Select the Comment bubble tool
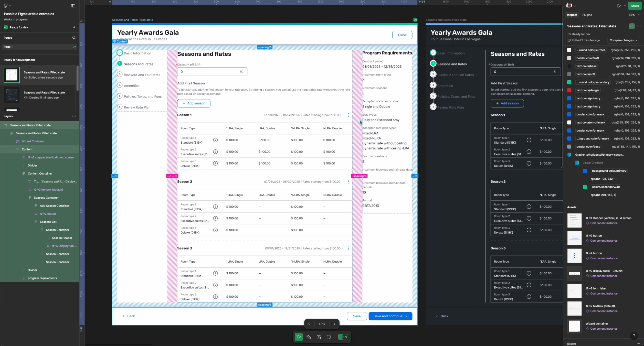The width and height of the screenshot is (644, 346). point(329,337)
